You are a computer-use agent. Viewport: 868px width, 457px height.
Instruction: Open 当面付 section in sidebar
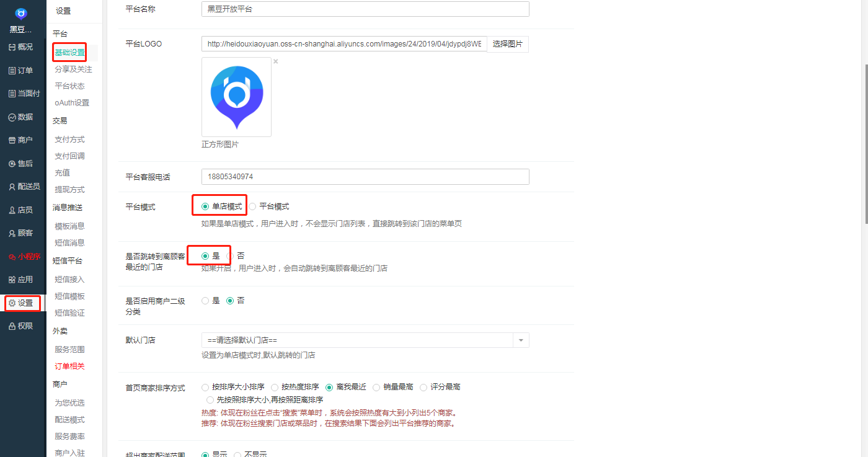pos(23,94)
